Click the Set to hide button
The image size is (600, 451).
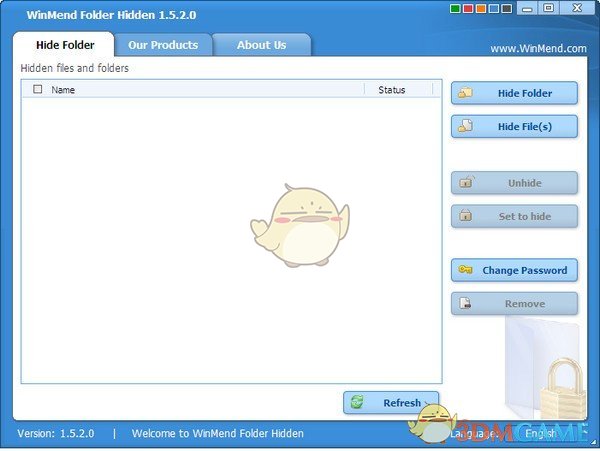[x=514, y=216]
